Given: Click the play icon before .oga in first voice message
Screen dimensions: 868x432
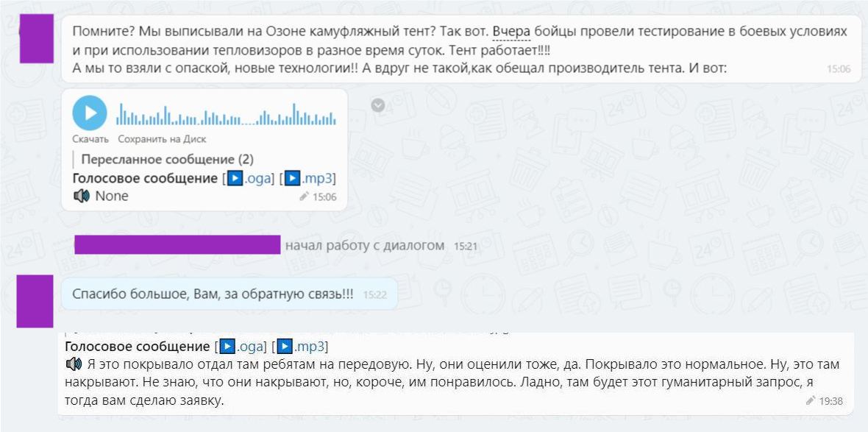Looking at the screenshot, I should (x=235, y=178).
